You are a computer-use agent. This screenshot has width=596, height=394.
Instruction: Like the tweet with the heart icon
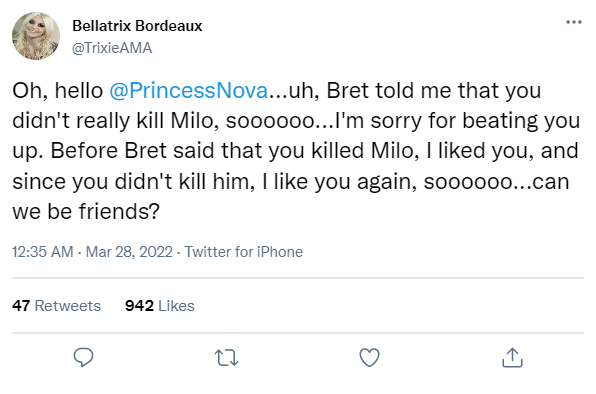pos(369,358)
